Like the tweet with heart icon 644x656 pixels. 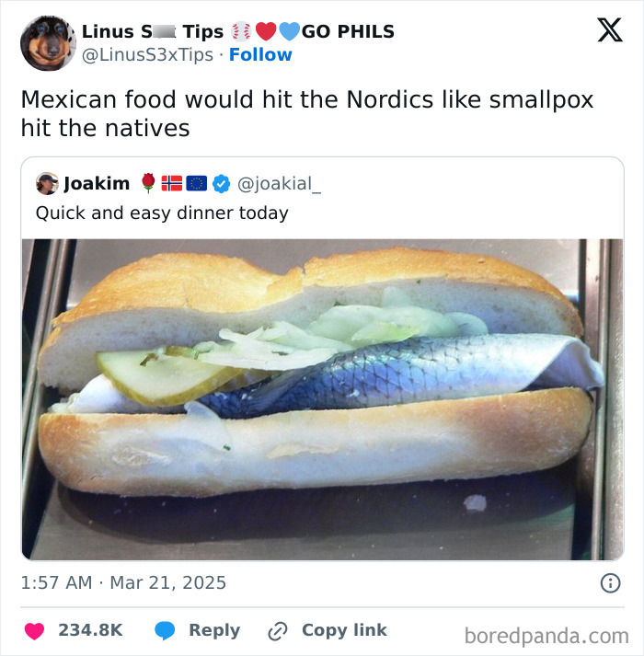[34, 631]
